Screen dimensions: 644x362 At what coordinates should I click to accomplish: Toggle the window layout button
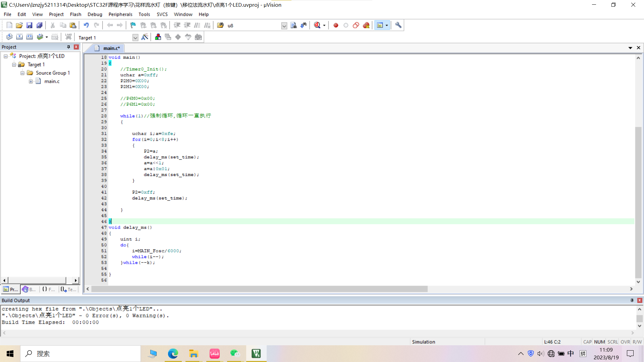[x=380, y=25]
